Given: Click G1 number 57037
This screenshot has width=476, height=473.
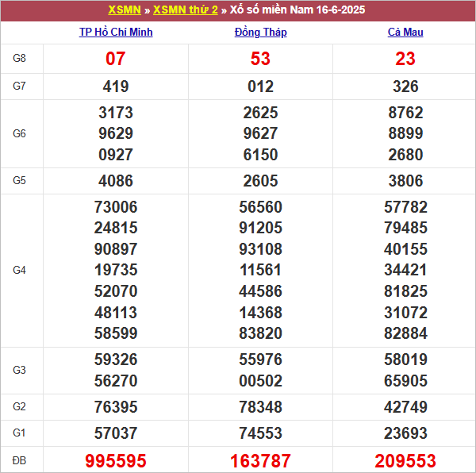Looking at the screenshot, I should click(116, 433).
